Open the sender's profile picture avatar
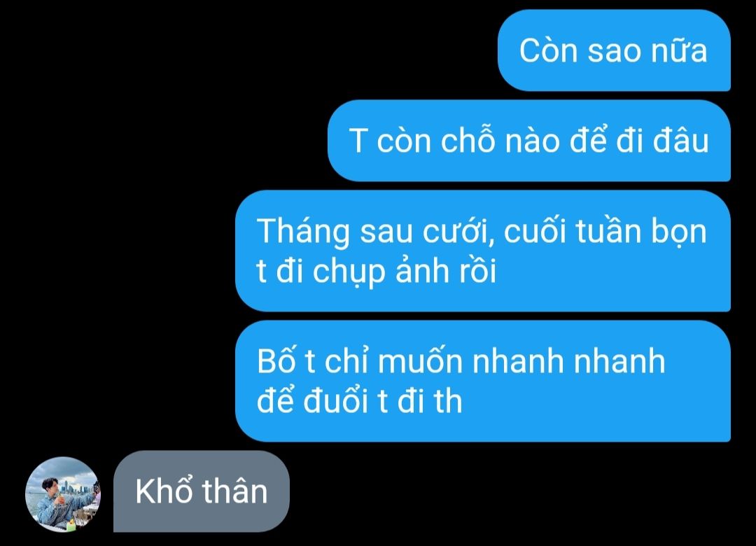This screenshot has width=756, height=546. pyautogui.click(x=63, y=494)
